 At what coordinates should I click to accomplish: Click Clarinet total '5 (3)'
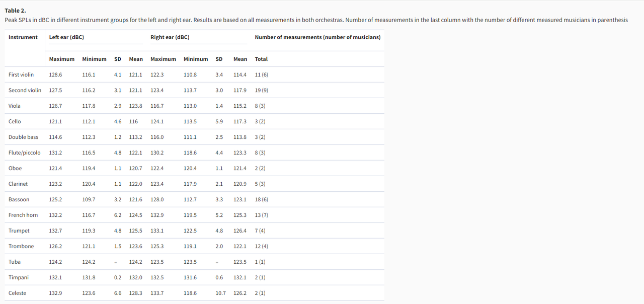tap(260, 184)
